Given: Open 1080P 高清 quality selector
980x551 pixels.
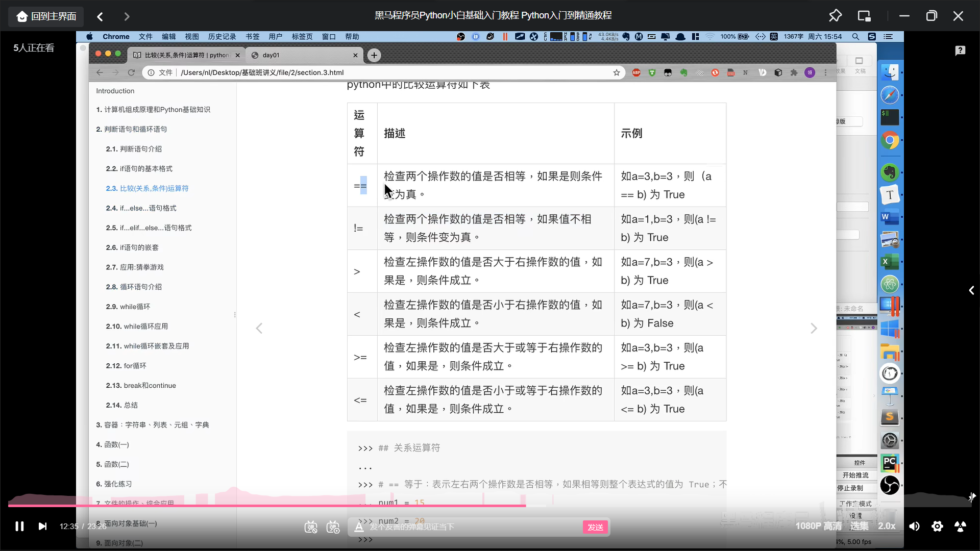Looking at the screenshot, I should tap(818, 526).
